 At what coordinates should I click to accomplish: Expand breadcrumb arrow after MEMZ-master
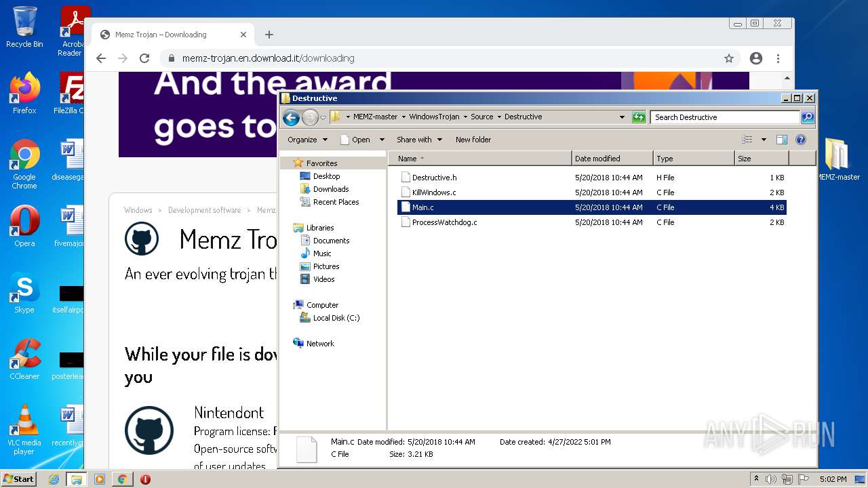pyautogui.click(x=403, y=117)
